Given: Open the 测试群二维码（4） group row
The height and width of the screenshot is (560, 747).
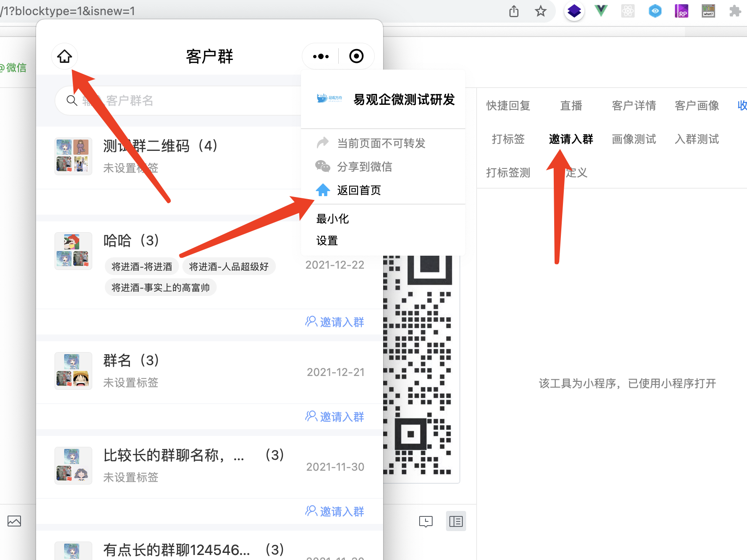Looking at the screenshot, I should tap(169, 158).
